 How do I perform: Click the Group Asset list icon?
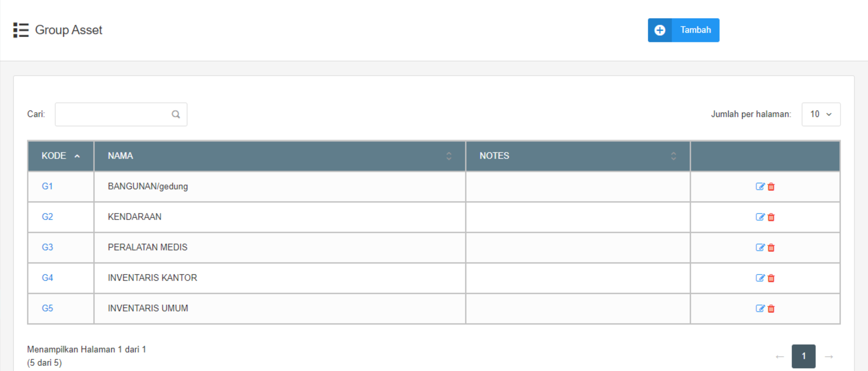(x=21, y=30)
